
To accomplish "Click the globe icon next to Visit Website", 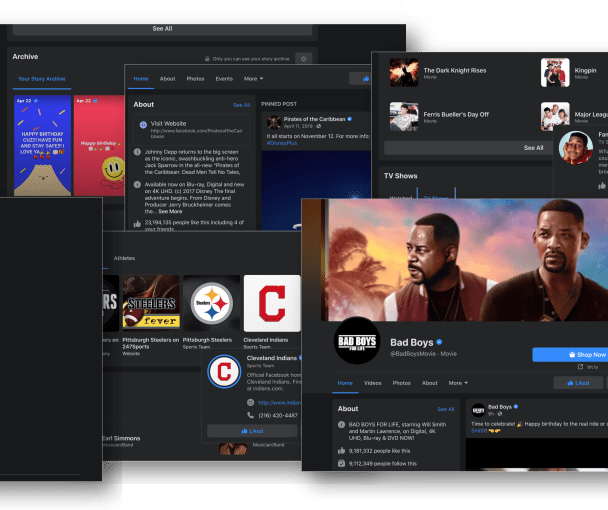I will (x=143, y=124).
